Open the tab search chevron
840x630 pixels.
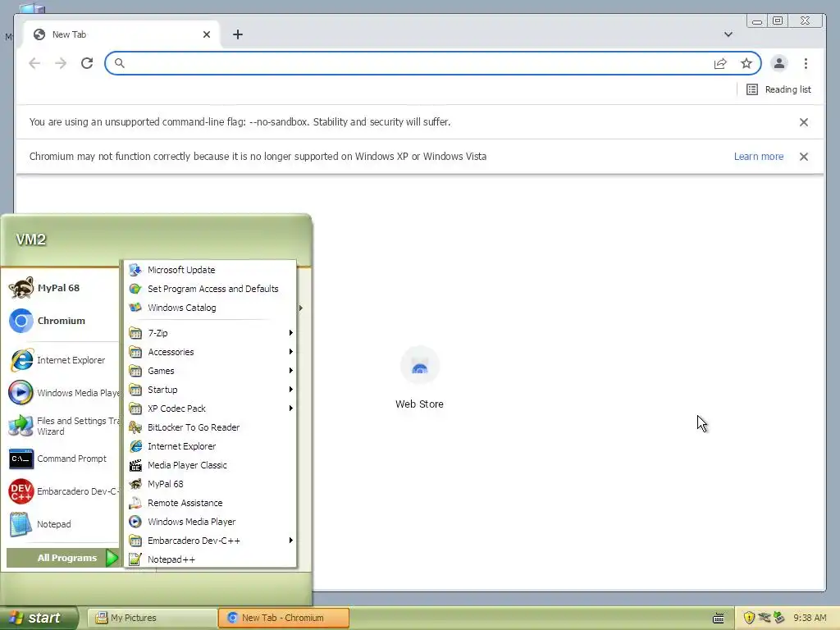[x=728, y=34]
